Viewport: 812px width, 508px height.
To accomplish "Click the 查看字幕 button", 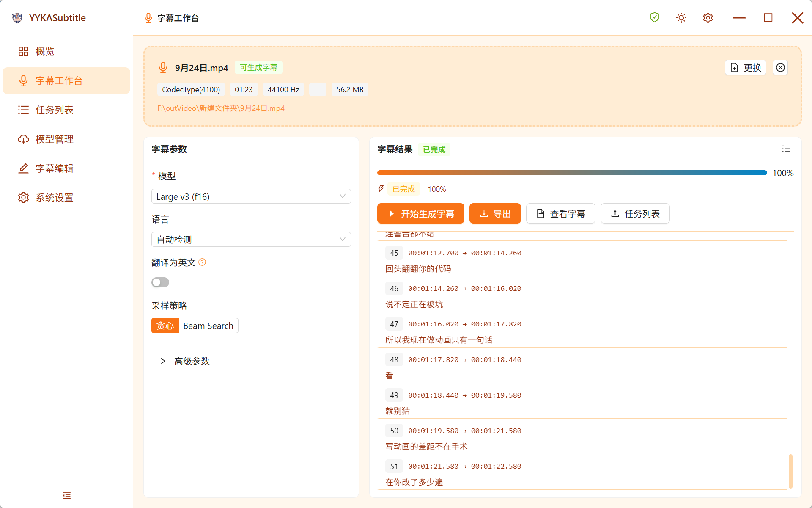I will click(x=561, y=213).
